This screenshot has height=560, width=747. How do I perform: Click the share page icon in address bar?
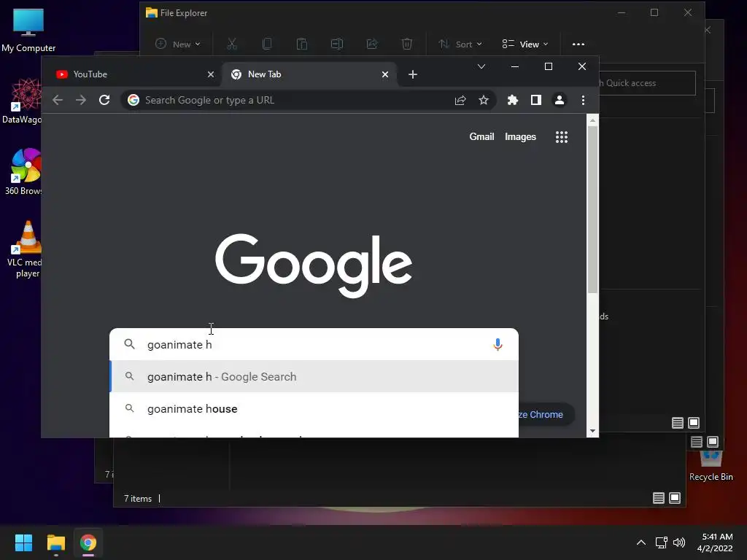[460, 100]
